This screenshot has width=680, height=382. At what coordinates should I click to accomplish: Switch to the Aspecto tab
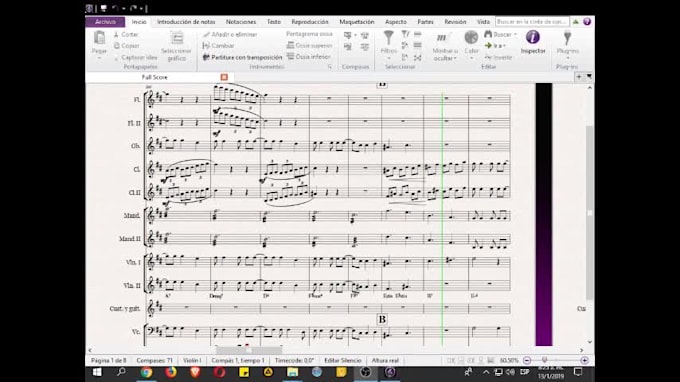[x=396, y=22]
